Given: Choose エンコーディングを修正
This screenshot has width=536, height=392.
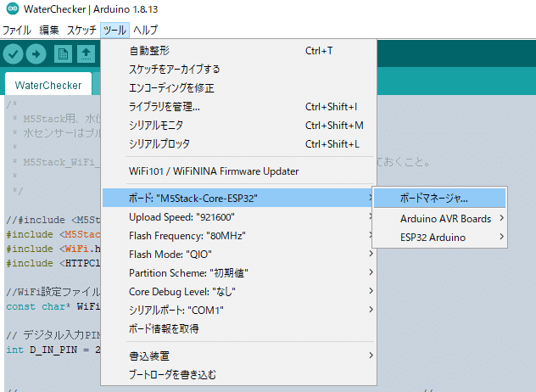Looking at the screenshot, I should click(x=238, y=88).
